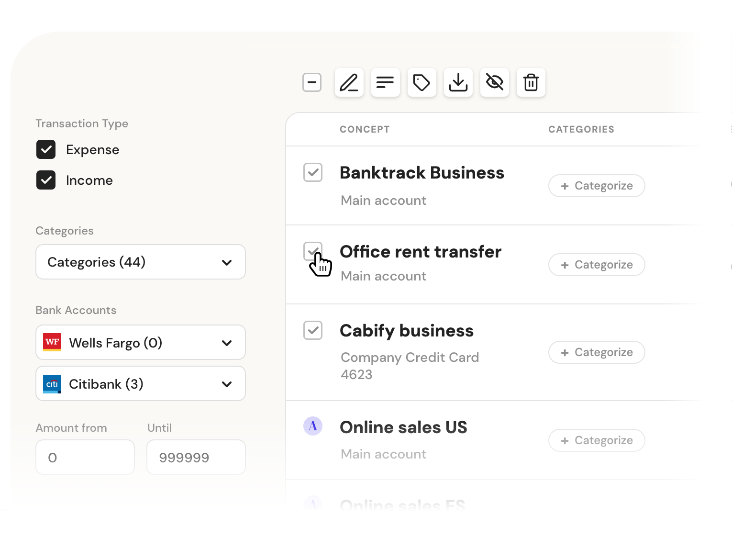The image size is (732, 560).
Task: Uncheck the Expense transaction type
Action: coord(46,149)
